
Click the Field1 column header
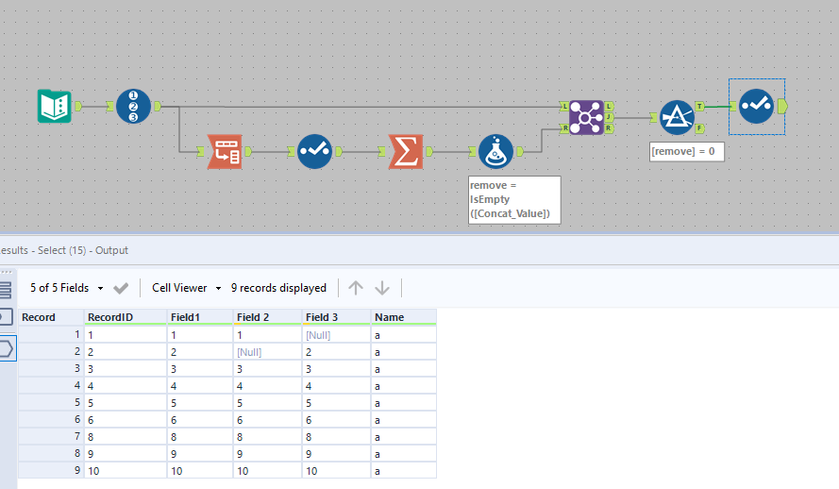(200, 317)
